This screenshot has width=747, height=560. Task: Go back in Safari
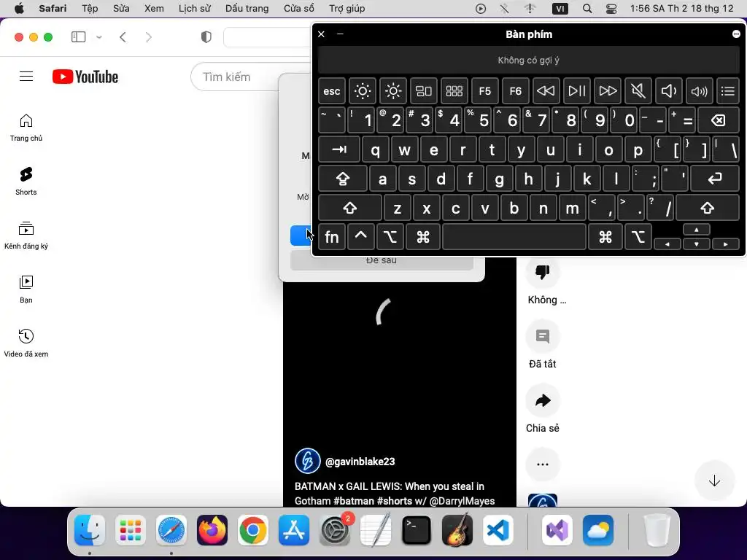[x=123, y=37]
